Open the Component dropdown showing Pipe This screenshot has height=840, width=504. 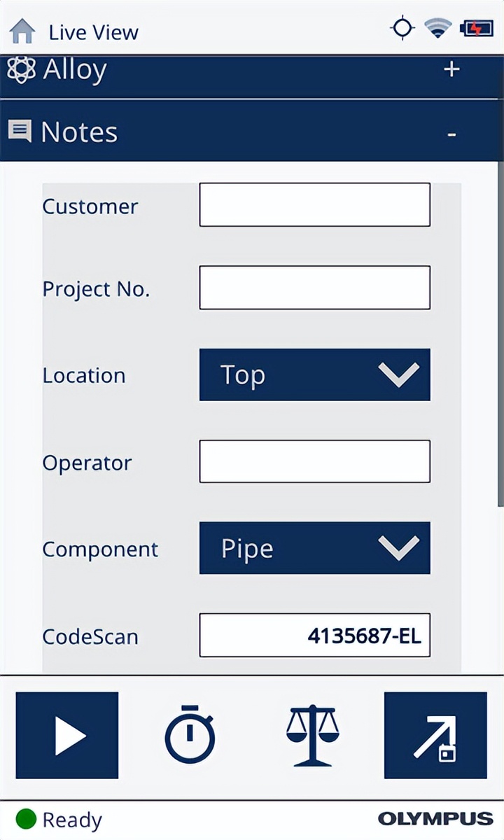pos(315,548)
